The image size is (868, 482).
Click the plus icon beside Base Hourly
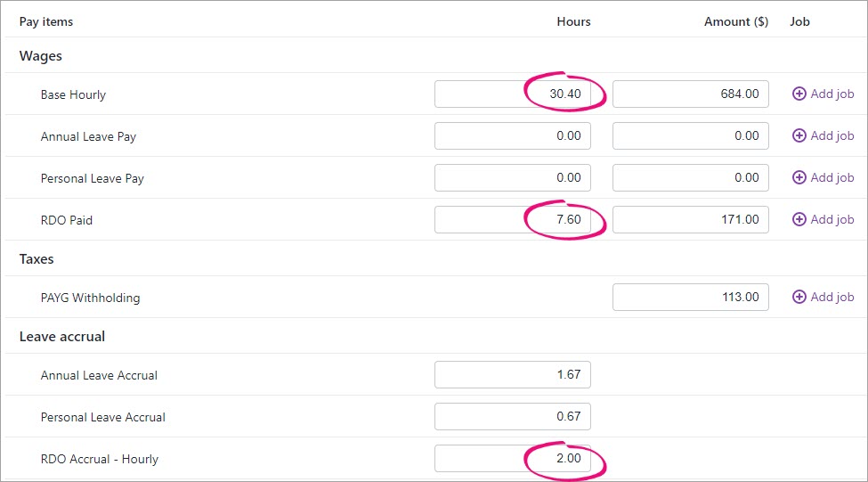pyautogui.click(x=799, y=94)
